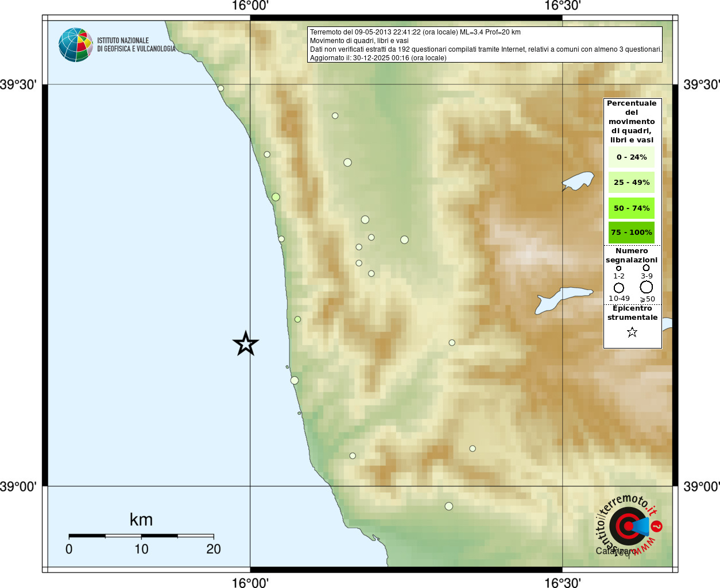Click the haisentitoilterremoto.it target logo
This screenshot has width=720, height=588.
point(628,525)
